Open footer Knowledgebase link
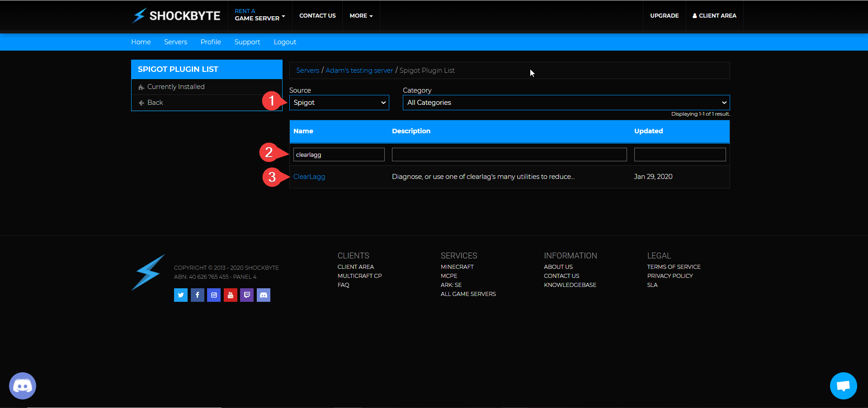 [570, 285]
